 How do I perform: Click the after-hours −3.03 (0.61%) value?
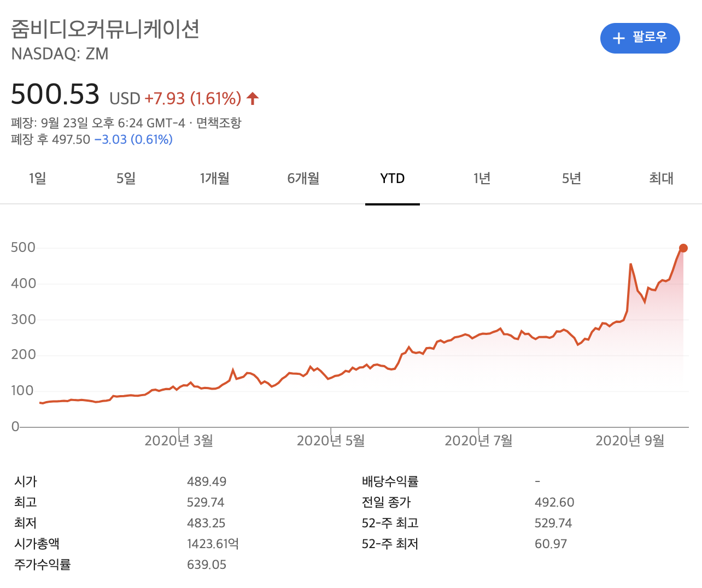(x=133, y=139)
